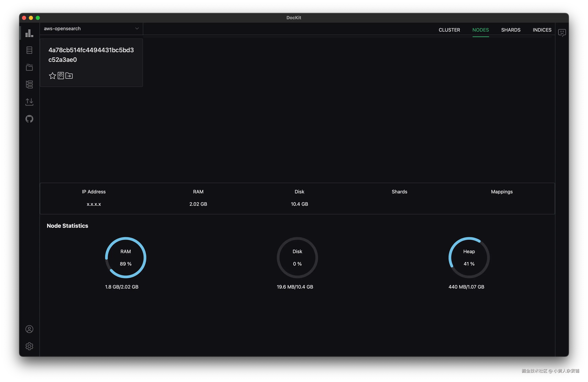Open the GitHub icon in sidebar
The image size is (588, 382).
click(29, 119)
